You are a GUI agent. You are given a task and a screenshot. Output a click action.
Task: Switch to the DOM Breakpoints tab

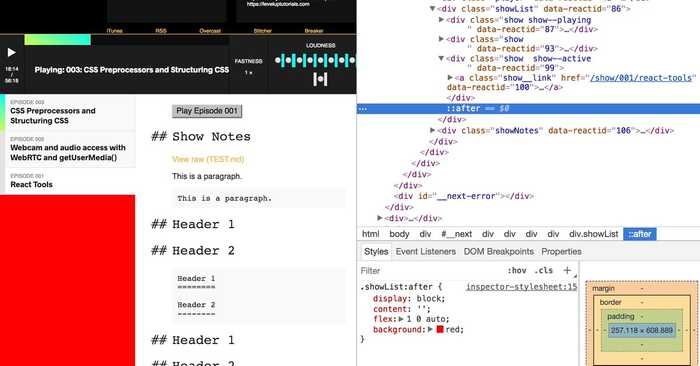tap(499, 252)
